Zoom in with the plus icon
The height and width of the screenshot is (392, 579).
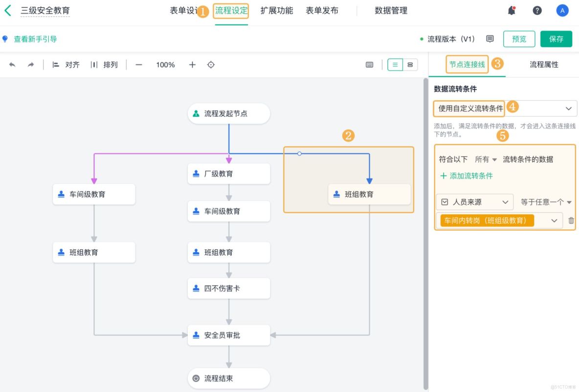coord(192,64)
